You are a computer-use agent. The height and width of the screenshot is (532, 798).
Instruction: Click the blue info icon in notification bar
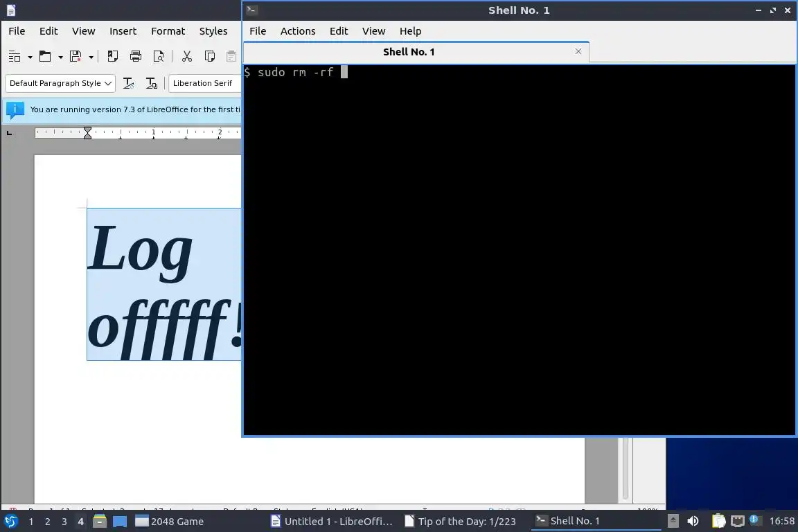[15, 109]
